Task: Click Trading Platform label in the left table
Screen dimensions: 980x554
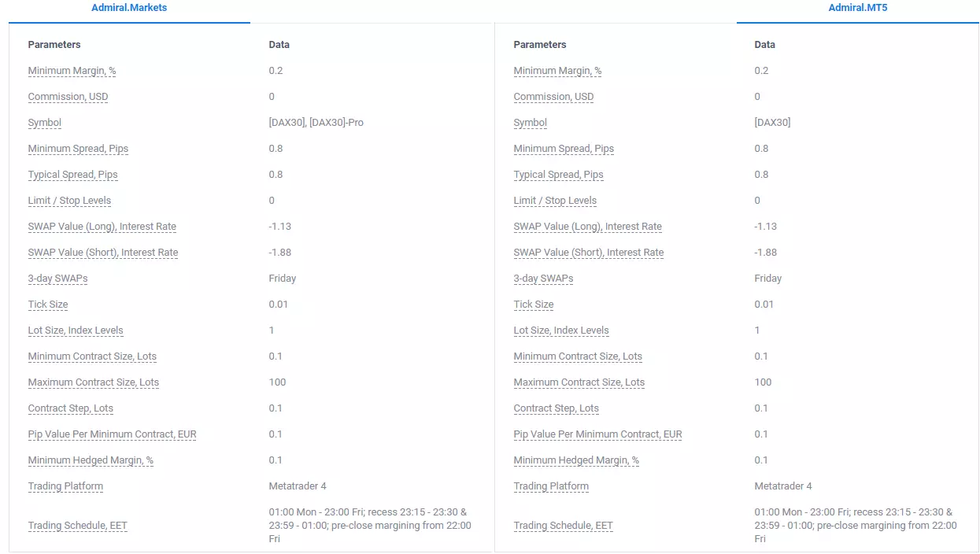Action: (65, 486)
